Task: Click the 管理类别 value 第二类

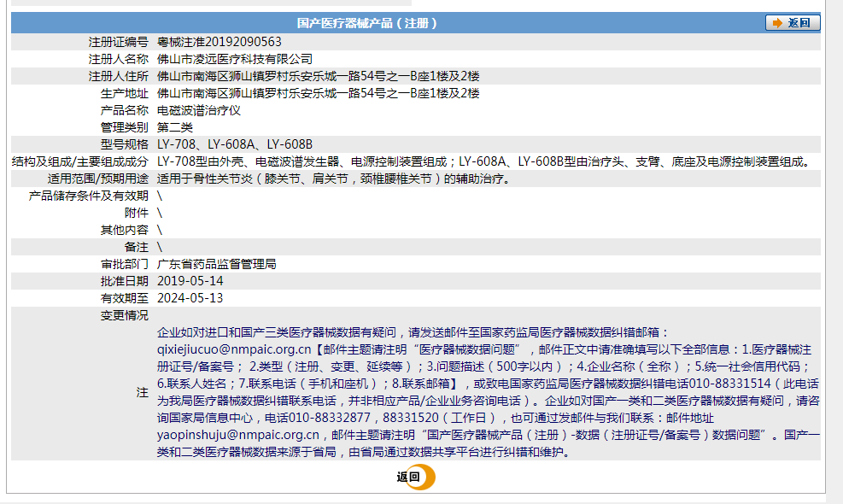Action: tap(174, 126)
